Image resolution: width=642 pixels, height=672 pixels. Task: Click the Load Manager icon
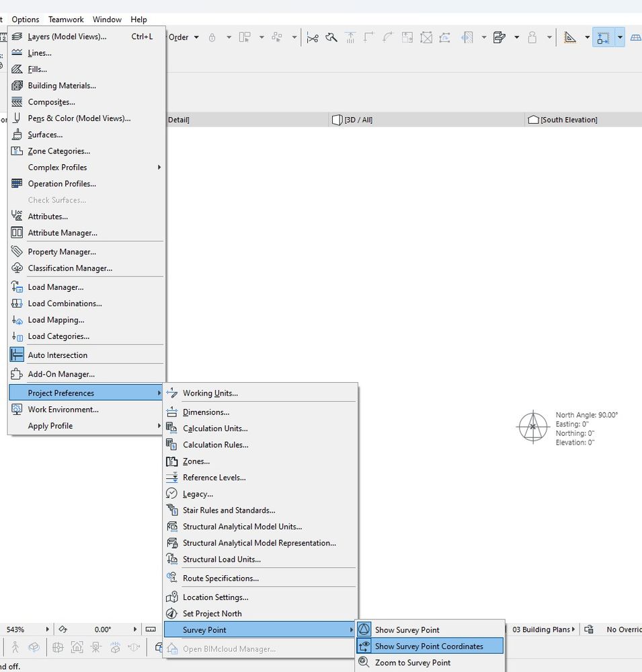(17, 287)
